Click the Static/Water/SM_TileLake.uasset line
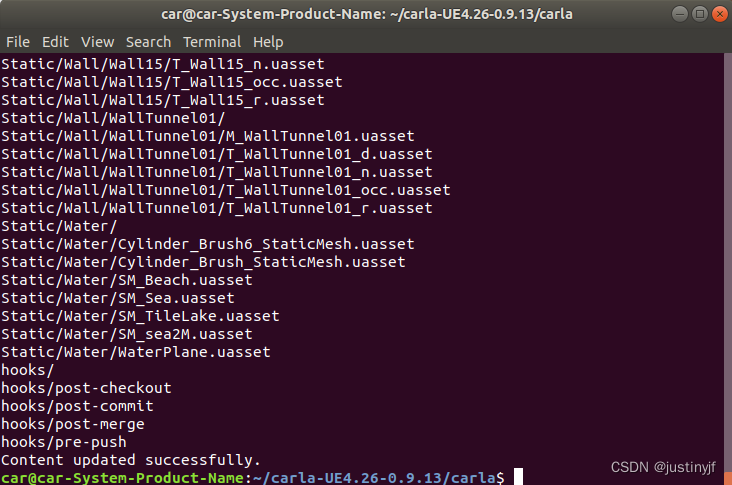The image size is (732, 485). click(x=140, y=316)
